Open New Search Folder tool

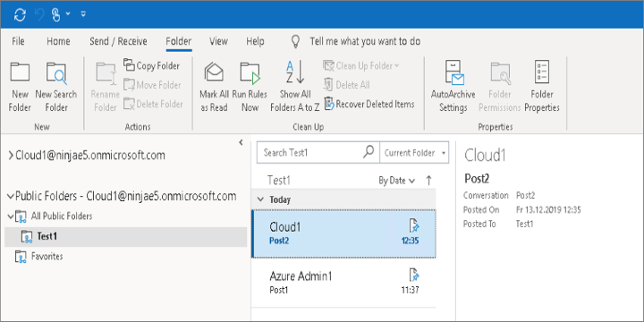coord(56,88)
